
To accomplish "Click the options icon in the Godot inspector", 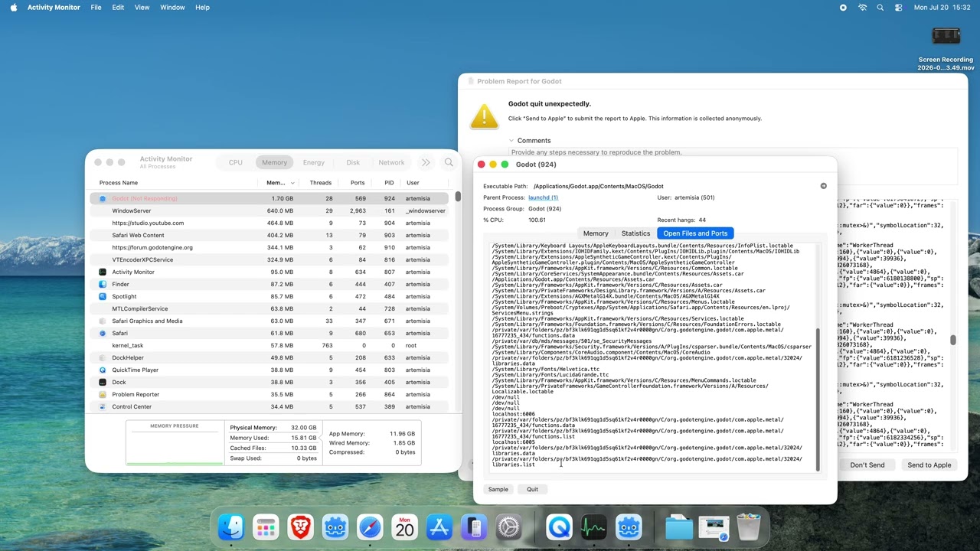I will [823, 186].
